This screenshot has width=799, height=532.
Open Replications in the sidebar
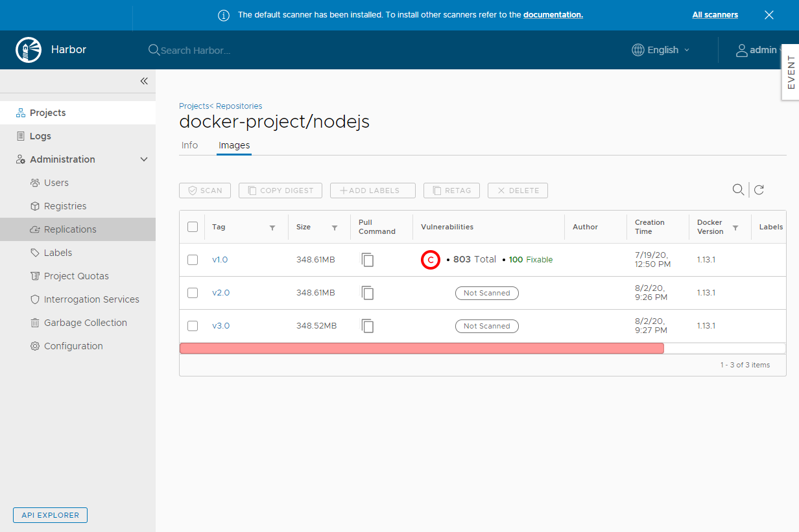point(78,229)
